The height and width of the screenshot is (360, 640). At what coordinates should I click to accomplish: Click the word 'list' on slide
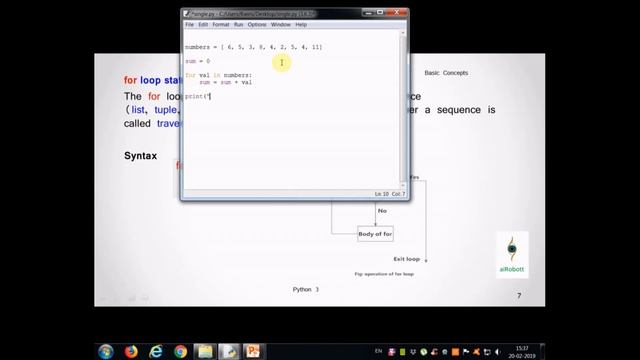(138, 110)
